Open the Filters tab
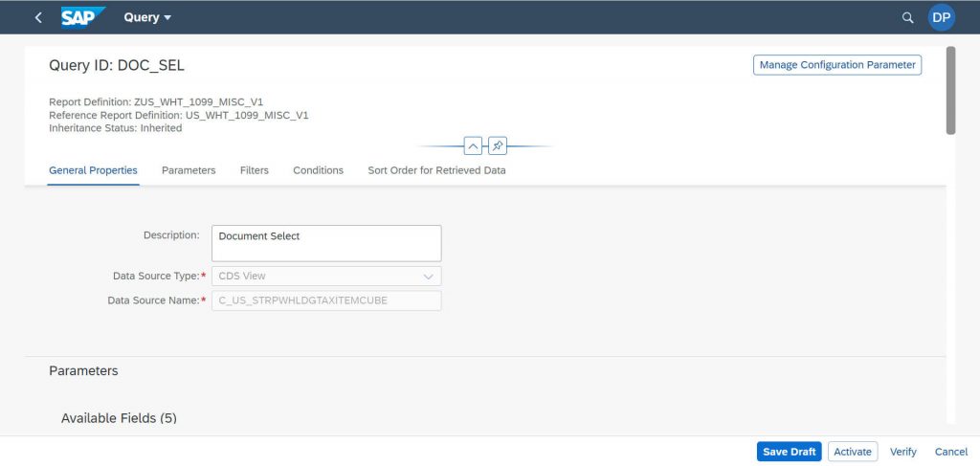This screenshot has height=466, width=980. [255, 170]
